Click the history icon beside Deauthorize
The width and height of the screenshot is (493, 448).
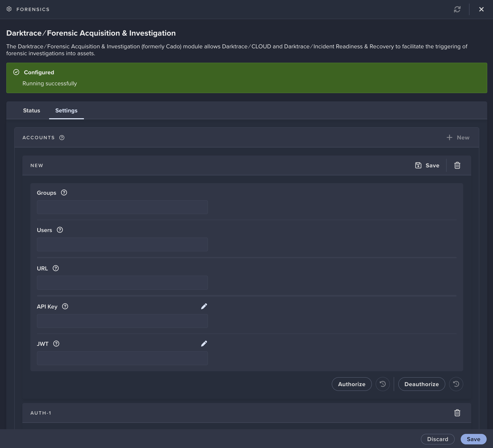[456, 384]
